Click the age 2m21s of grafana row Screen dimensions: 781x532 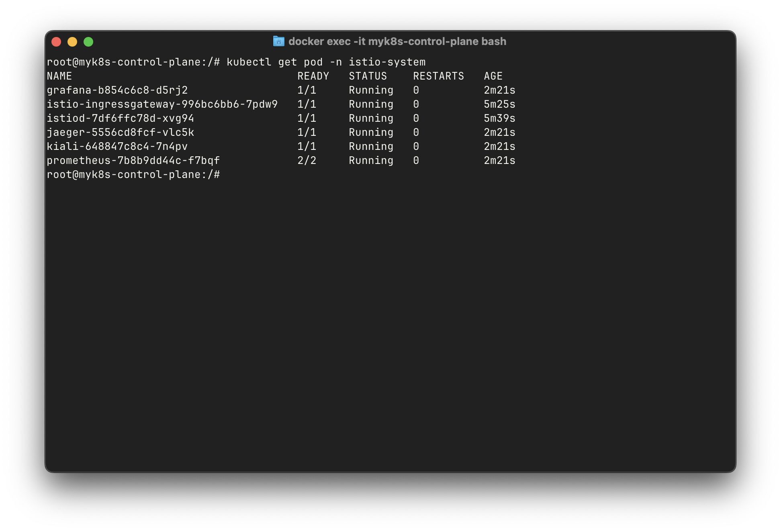[500, 90]
